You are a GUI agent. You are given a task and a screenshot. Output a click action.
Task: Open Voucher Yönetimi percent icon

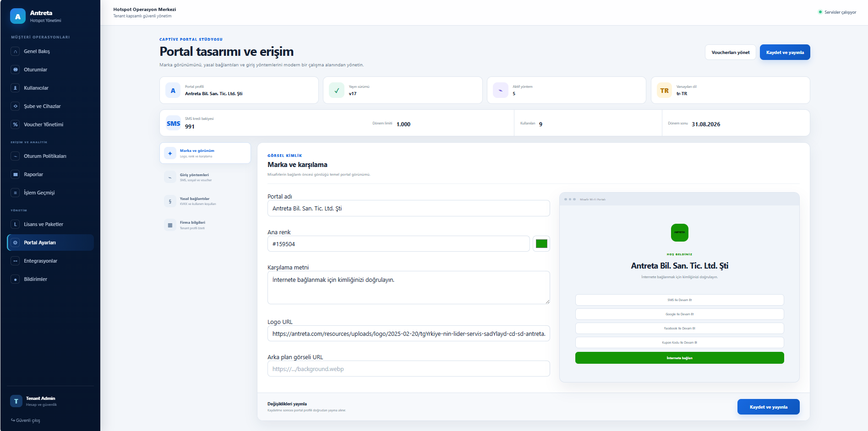[16, 124]
